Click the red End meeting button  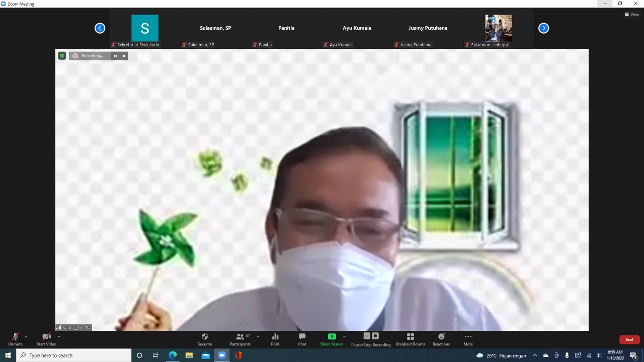pos(629,339)
